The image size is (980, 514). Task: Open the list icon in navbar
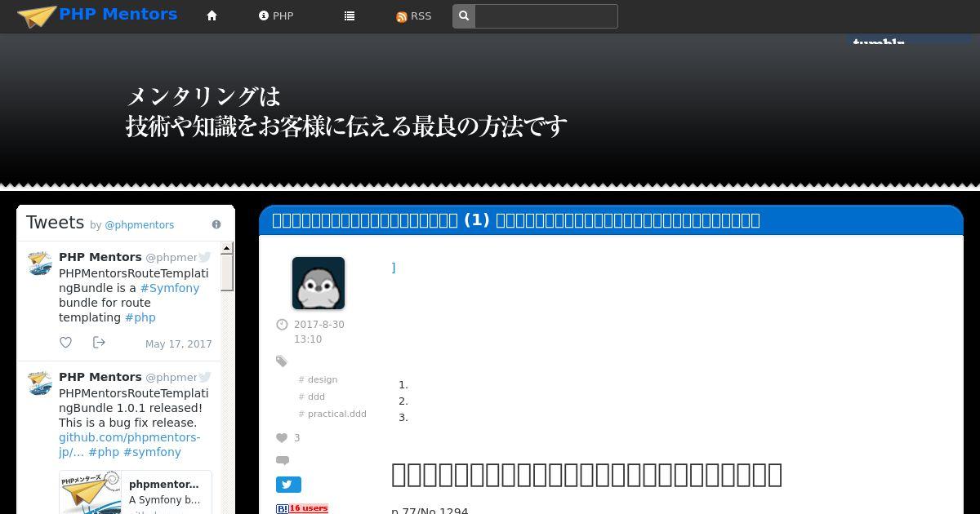pos(350,16)
